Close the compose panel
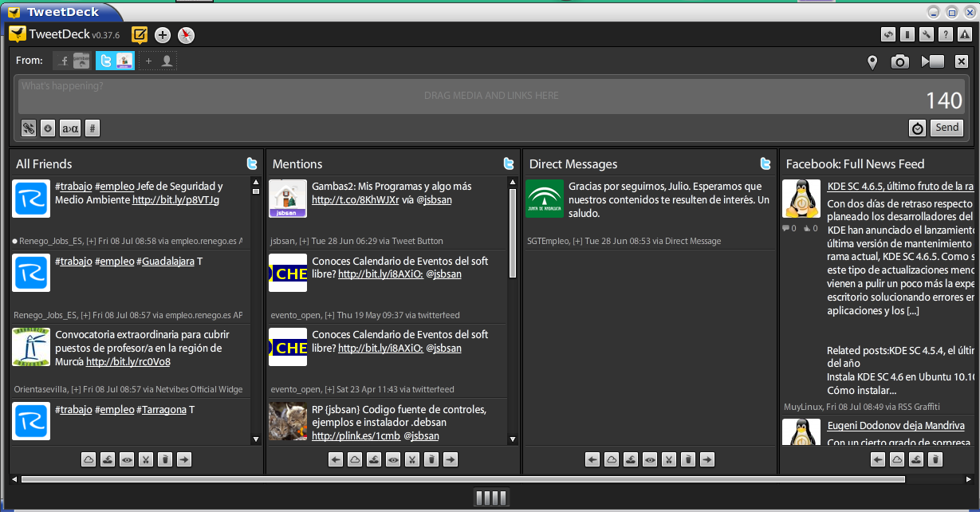The height and width of the screenshot is (512, 980). point(962,61)
